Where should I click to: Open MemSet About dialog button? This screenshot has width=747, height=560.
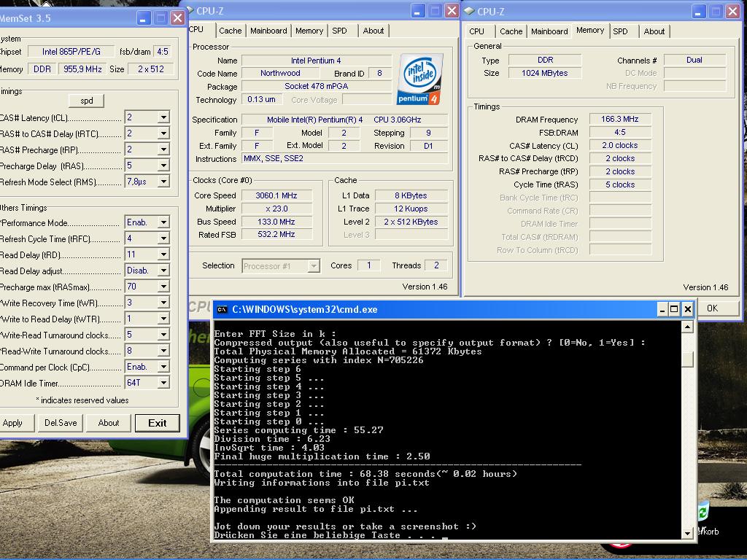point(109,423)
